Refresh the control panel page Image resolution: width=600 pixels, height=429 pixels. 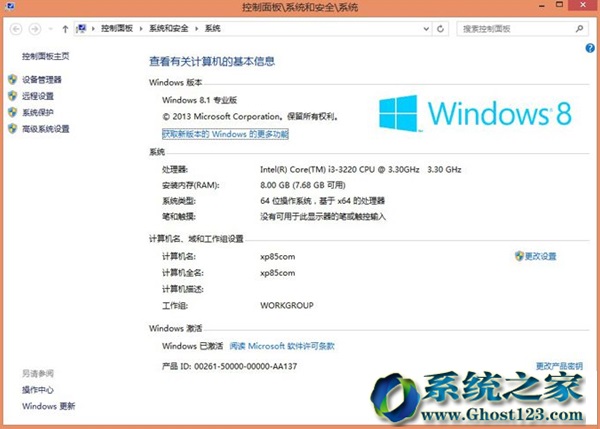[x=440, y=29]
